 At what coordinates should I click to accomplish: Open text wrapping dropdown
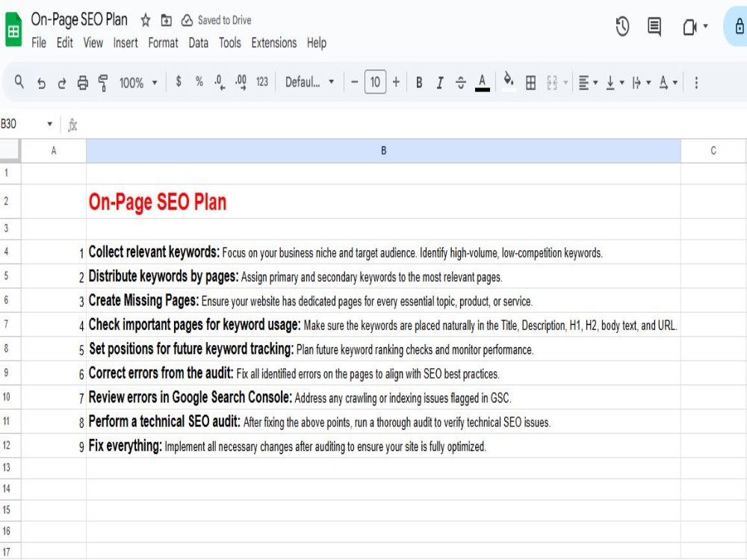641,83
